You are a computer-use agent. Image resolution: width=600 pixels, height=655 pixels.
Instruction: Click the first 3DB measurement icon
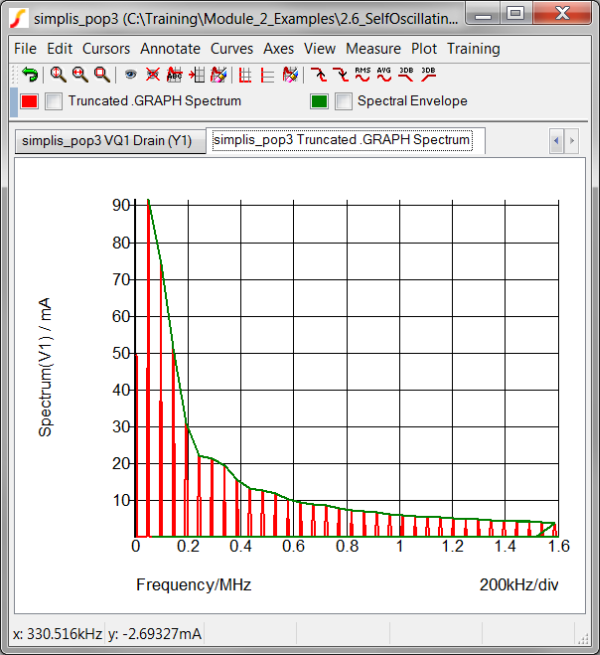406,75
